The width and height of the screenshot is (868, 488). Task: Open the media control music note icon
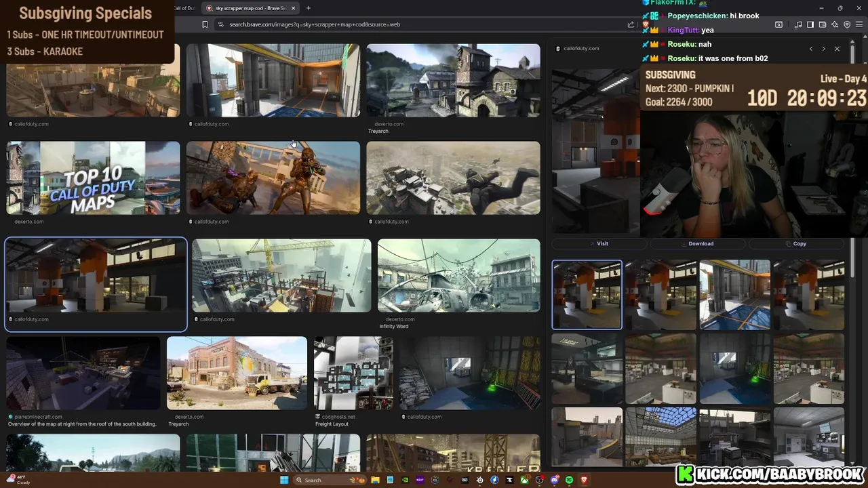coord(798,24)
